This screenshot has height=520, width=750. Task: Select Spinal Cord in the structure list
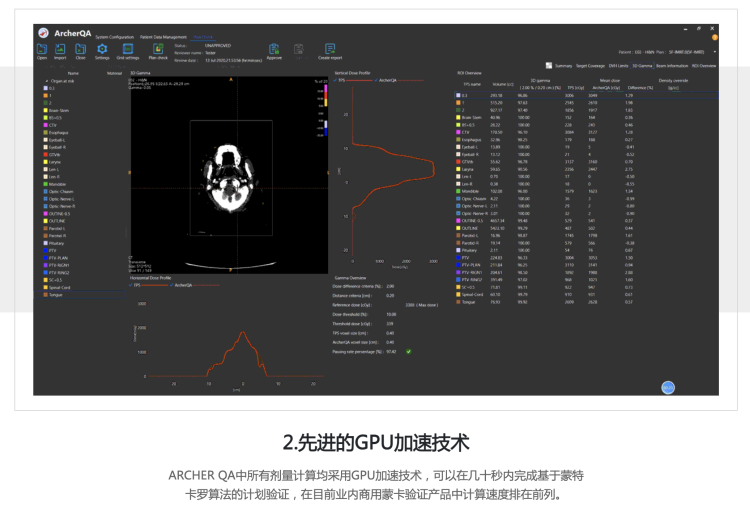[x=59, y=288]
